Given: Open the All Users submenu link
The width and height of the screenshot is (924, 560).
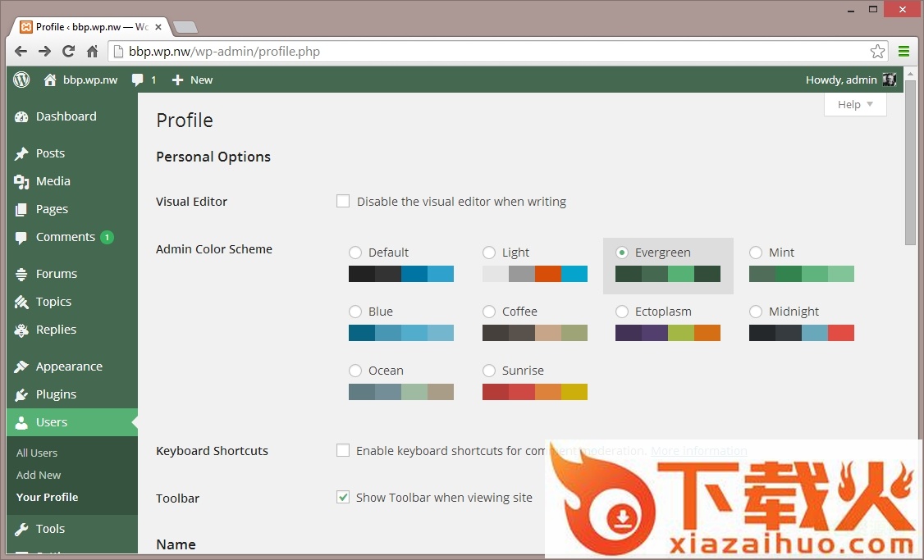Looking at the screenshot, I should click(x=37, y=453).
